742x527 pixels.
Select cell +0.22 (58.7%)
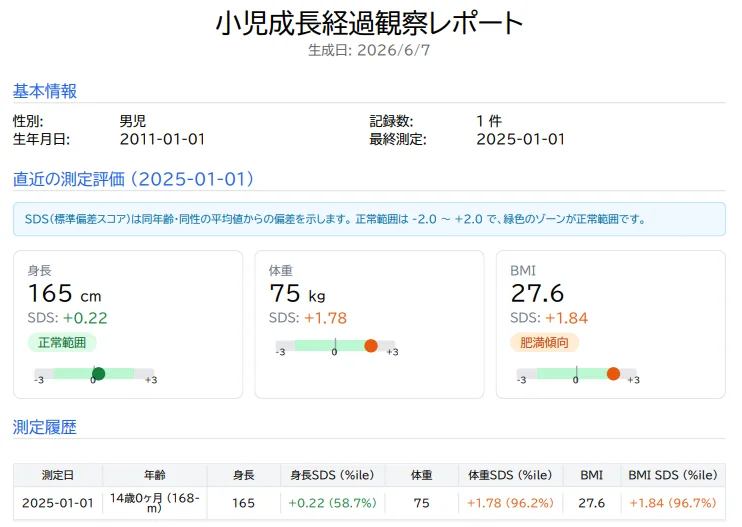coord(332,503)
